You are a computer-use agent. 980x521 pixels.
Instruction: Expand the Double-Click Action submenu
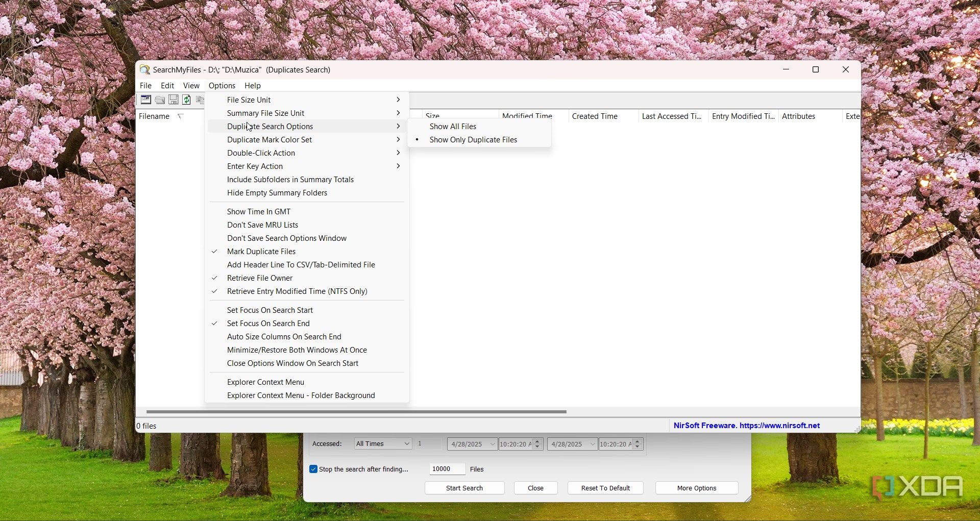pos(307,153)
